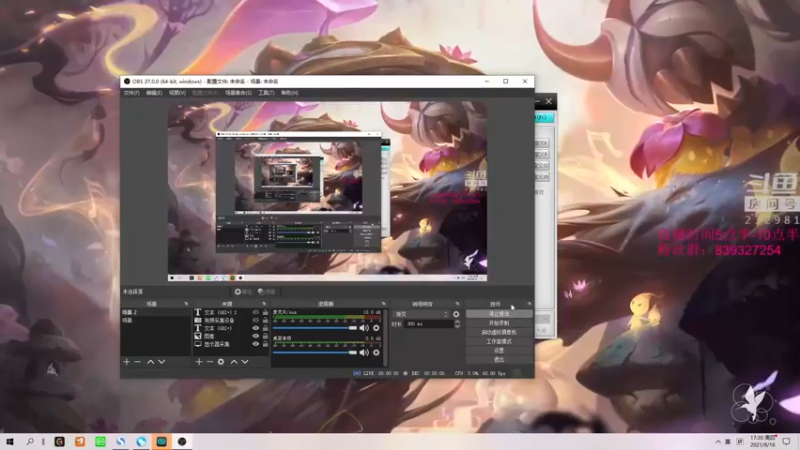Open the 桌面音频 audio settings gear
800x450 pixels.
[376, 353]
